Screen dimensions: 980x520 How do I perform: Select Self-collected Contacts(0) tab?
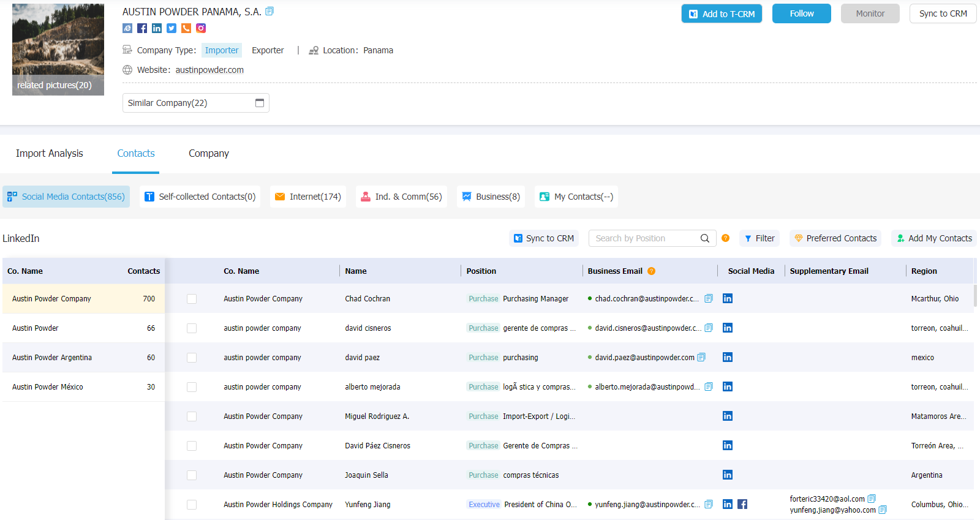tap(200, 197)
